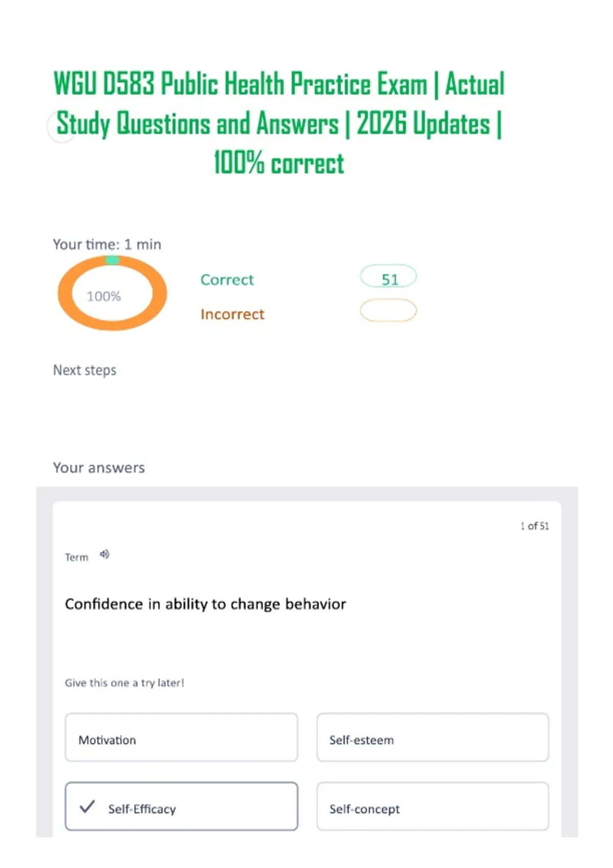The image size is (613, 868).
Task: Click the Your time 1 min text
Action: 107,245
